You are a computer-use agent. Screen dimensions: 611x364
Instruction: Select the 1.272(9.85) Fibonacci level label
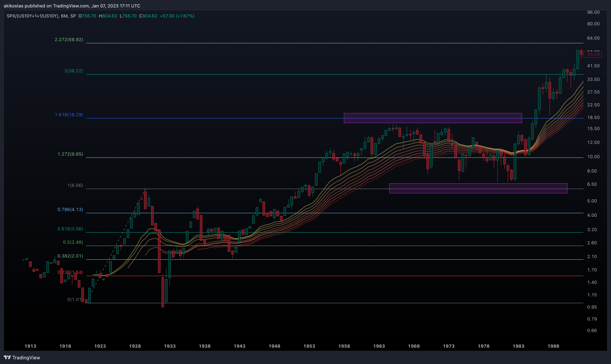[70, 154]
